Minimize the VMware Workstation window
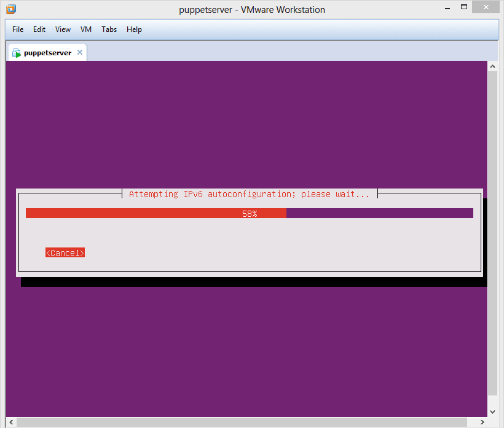The height and width of the screenshot is (428, 504). (x=449, y=9)
